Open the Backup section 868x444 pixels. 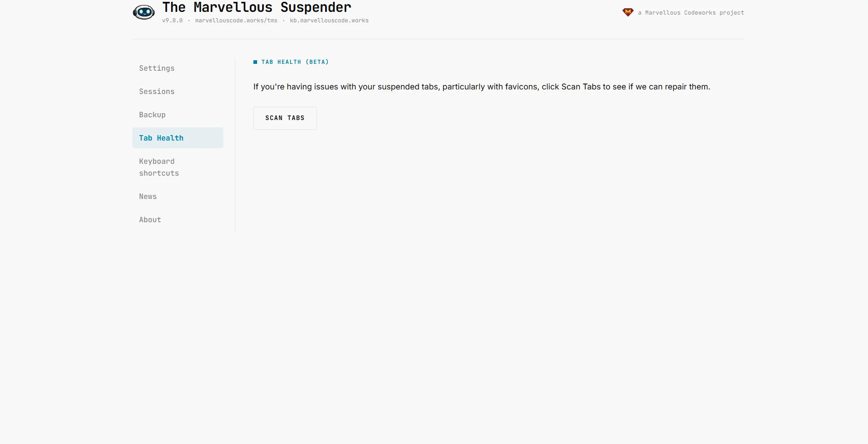(x=178, y=115)
